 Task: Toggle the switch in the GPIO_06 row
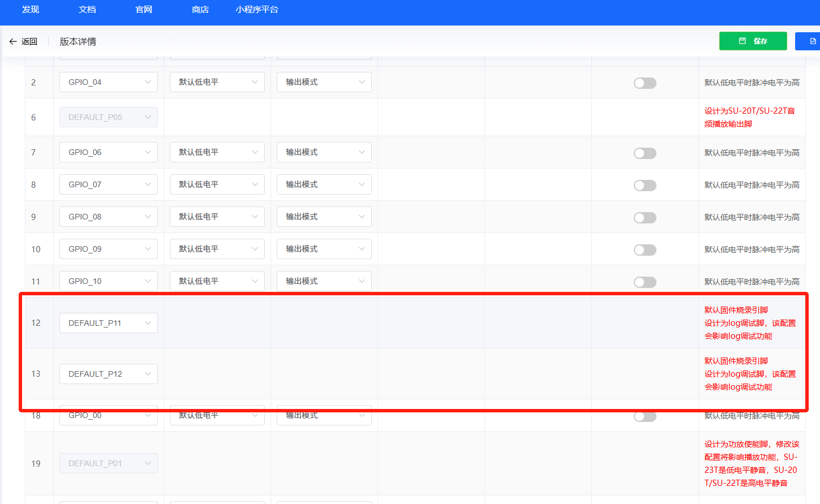645,153
